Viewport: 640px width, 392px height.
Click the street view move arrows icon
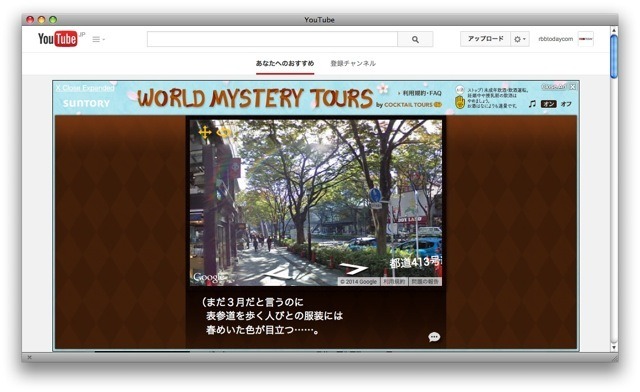205,132
